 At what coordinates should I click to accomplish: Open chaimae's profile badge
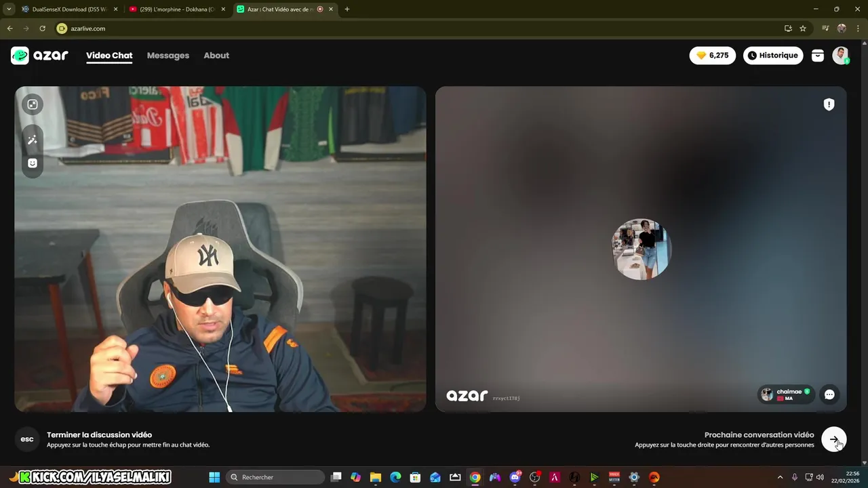point(786,394)
